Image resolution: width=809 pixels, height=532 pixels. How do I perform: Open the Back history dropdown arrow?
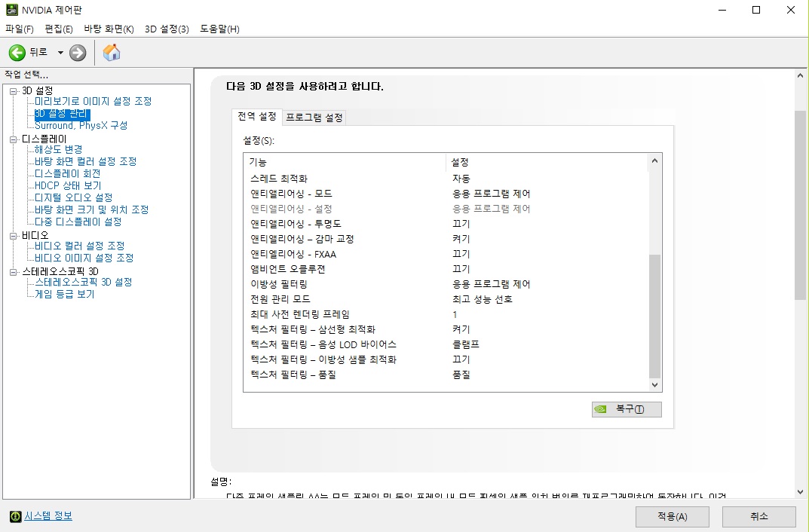[60, 53]
